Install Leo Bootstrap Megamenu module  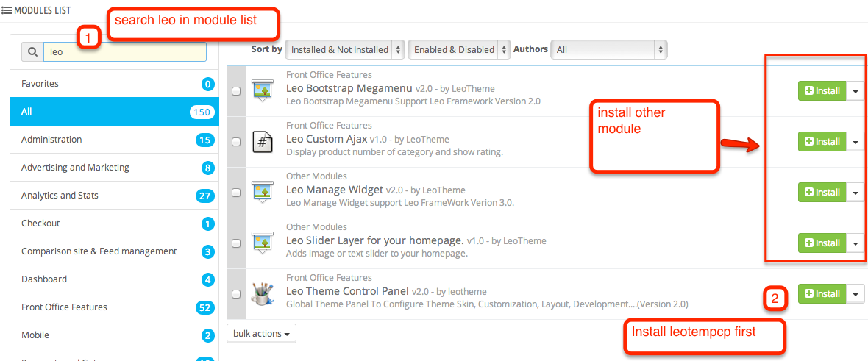tap(822, 91)
